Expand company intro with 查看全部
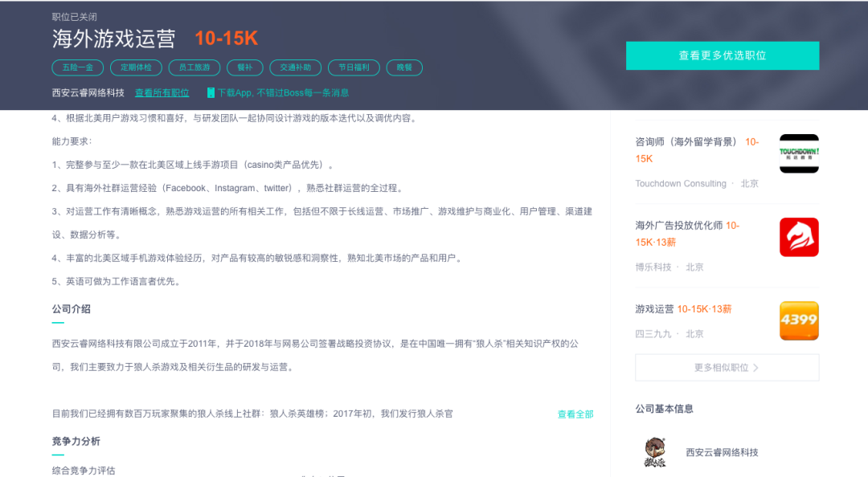This screenshot has height=477, width=868. click(575, 414)
